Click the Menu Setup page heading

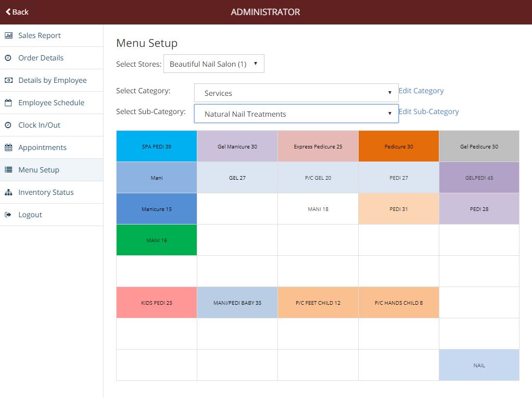pyautogui.click(x=147, y=43)
